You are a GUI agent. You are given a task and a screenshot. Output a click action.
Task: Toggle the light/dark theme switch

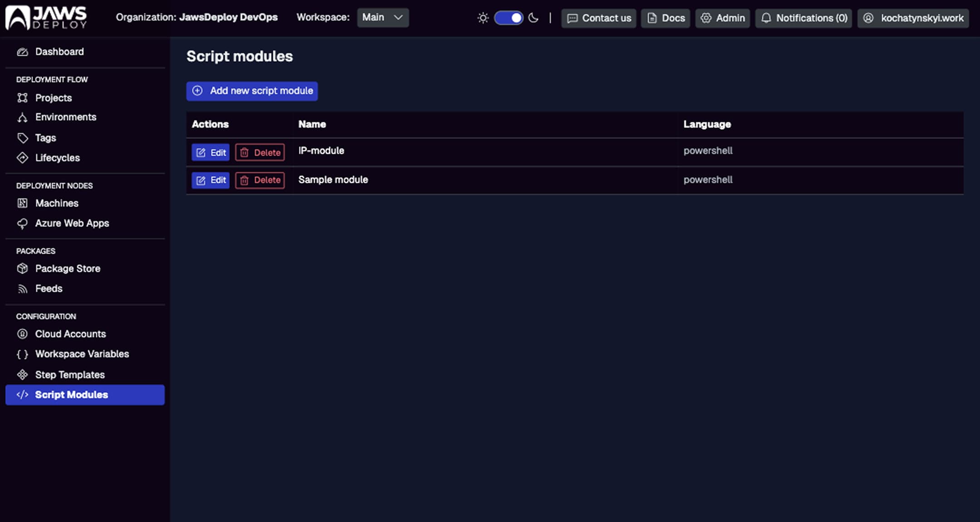point(508,18)
